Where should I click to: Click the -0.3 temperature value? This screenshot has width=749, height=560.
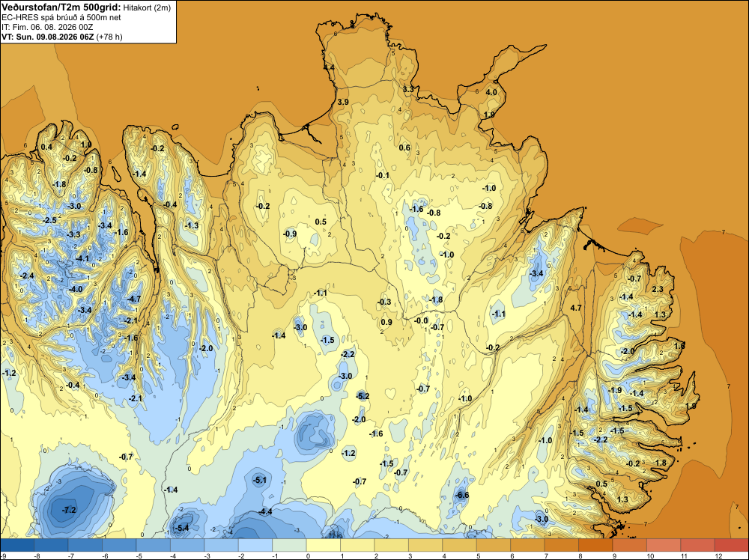384,302
